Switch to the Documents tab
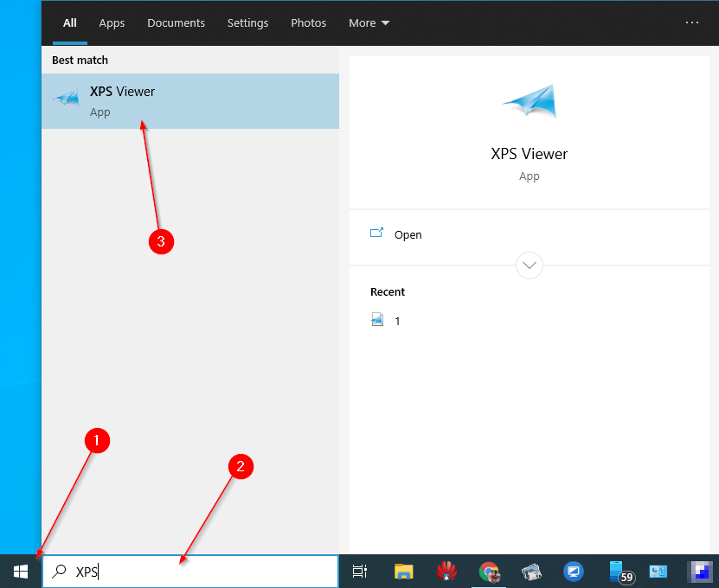 pos(176,23)
